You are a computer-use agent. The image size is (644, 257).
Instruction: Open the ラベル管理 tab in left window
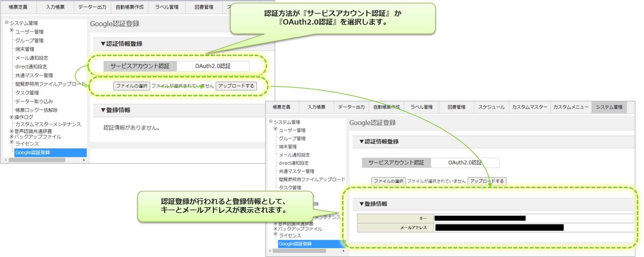[x=167, y=7]
